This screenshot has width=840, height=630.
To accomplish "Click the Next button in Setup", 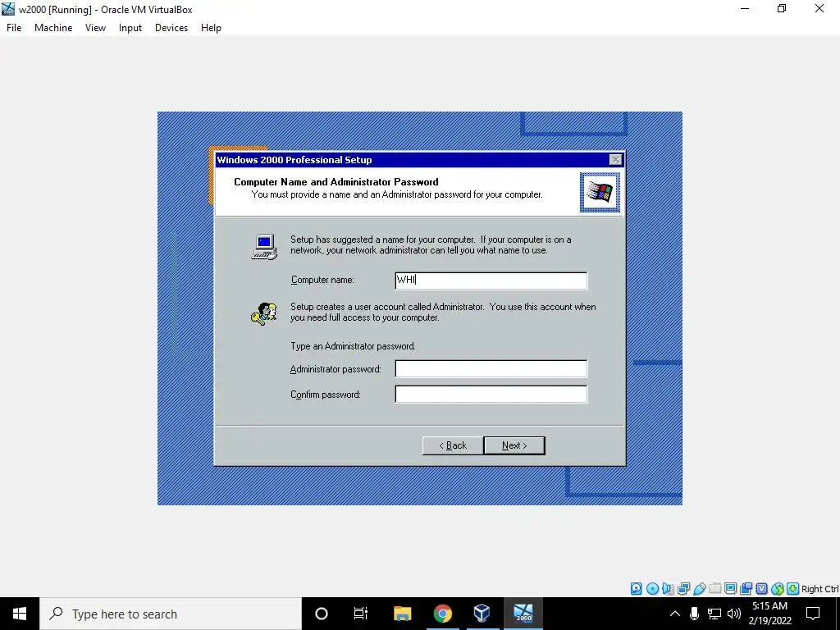I will [x=514, y=445].
